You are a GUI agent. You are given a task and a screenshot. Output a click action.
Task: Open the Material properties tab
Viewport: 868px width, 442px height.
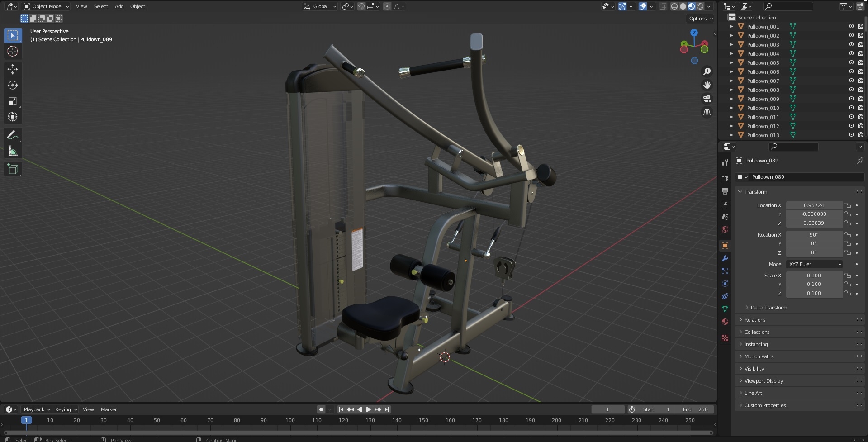tap(725, 322)
